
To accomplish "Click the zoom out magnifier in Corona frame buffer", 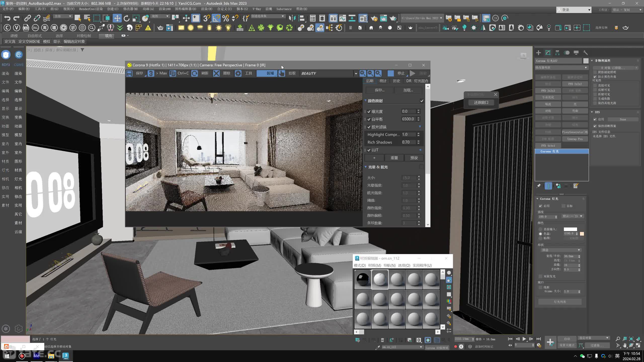I will pos(370,73).
